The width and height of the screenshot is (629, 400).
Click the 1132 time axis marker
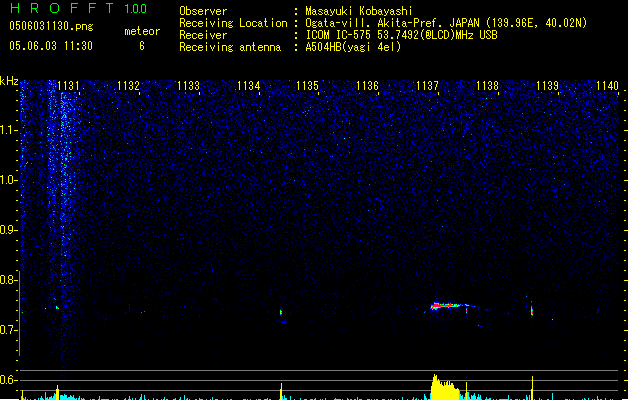click(x=128, y=86)
